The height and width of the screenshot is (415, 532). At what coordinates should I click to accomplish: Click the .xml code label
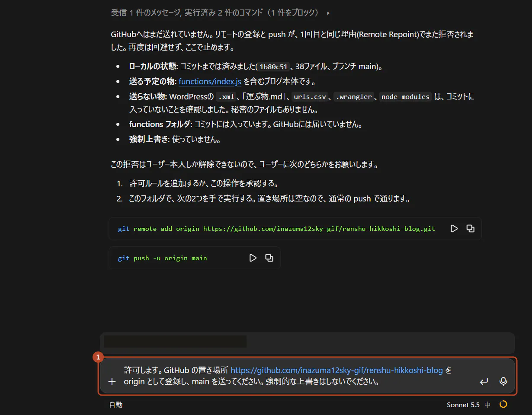pos(226,97)
